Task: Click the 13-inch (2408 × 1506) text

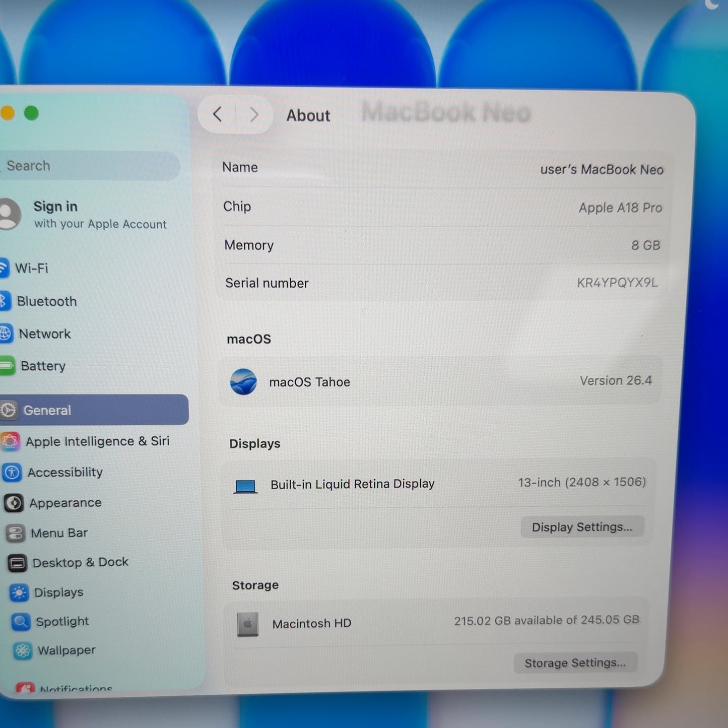Action: (582, 482)
